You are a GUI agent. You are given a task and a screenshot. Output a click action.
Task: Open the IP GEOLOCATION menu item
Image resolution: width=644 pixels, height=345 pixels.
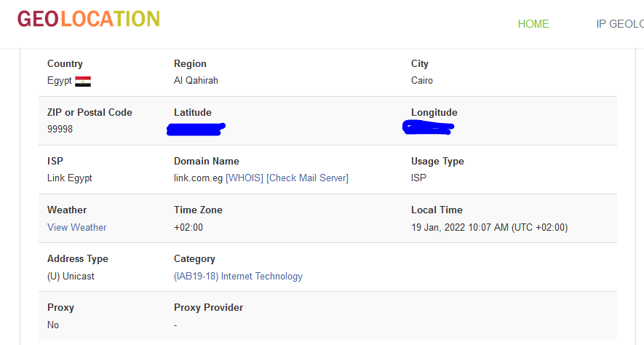click(619, 24)
